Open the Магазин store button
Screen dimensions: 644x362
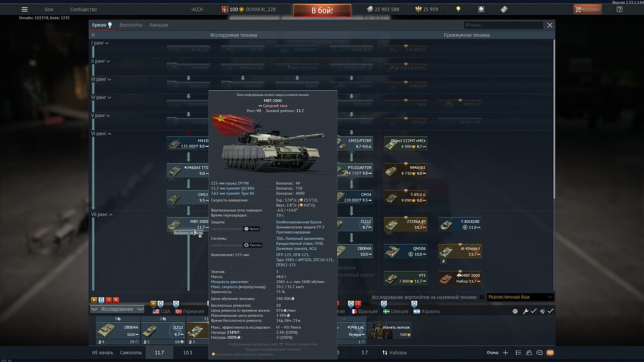pyautogui.click(x=587, y=9)
